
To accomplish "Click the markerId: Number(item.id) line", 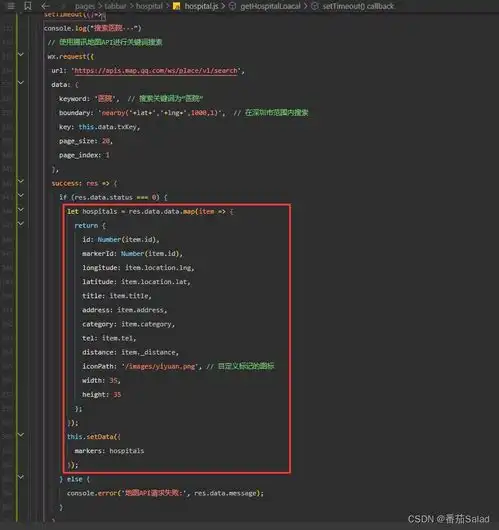I will [x=133, y=254].
